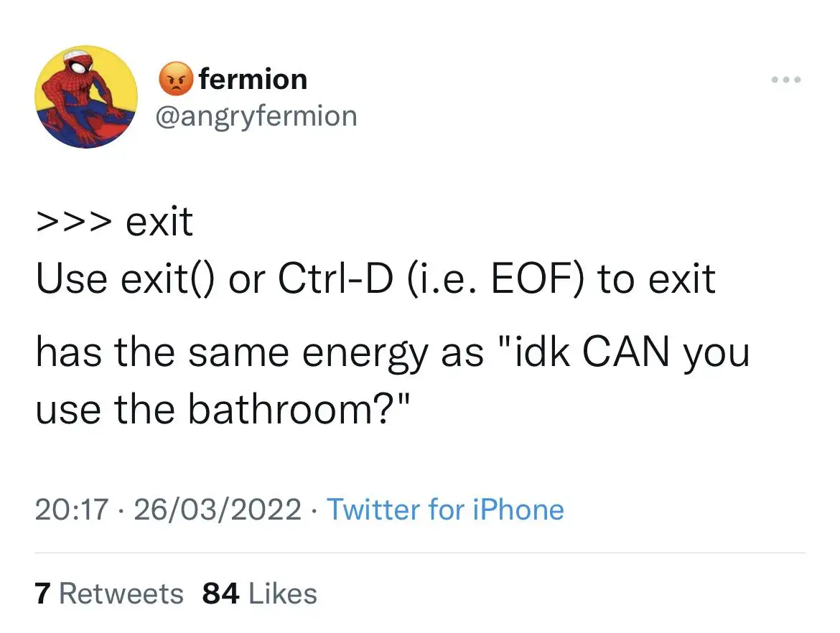This screenshot has width=840, height=633.
Task: Click the Twitter for iPhone source link
Action: tap(445, 510)
